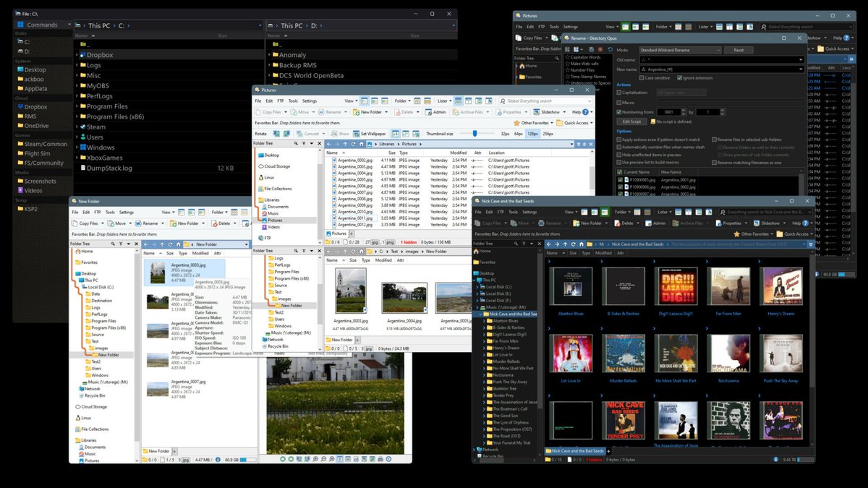Click Copy Files in New Folder window
868x488 pixels.
point(85,223)
